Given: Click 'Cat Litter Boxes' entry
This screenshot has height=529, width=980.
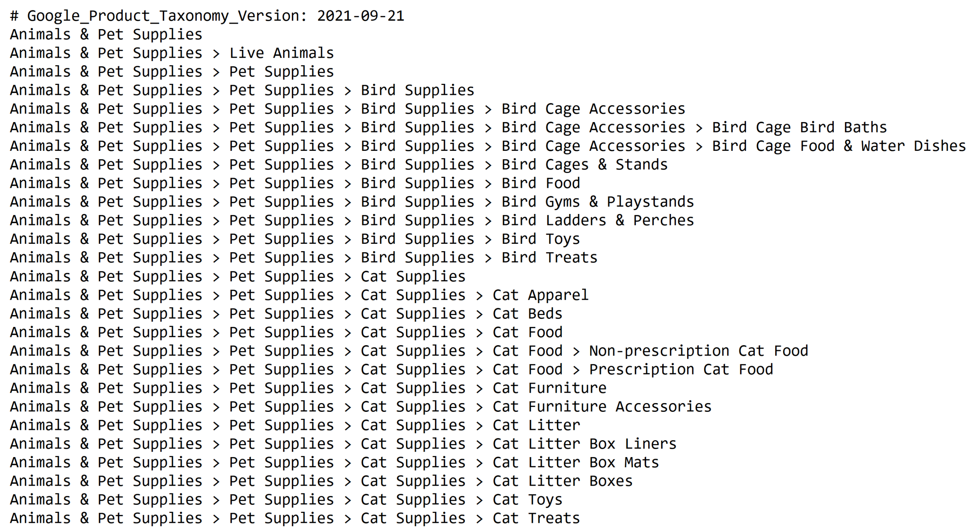Looking at the screenshot, I should pyautogui.click(x=562, y=481).
